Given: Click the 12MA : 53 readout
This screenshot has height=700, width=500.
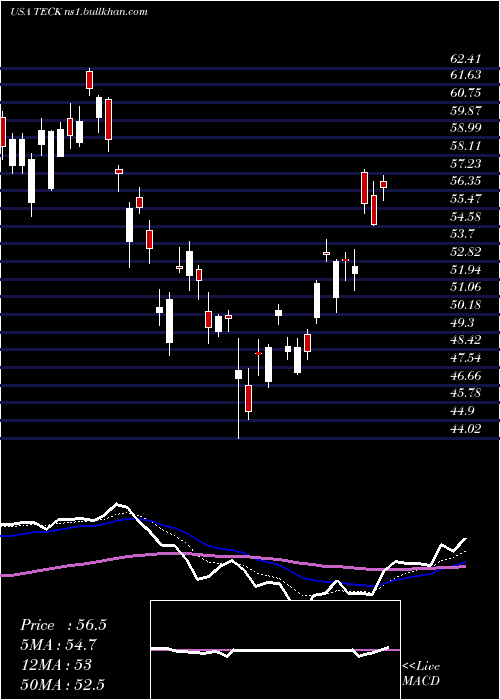Looking at the screenshot, I should [55, 664].
